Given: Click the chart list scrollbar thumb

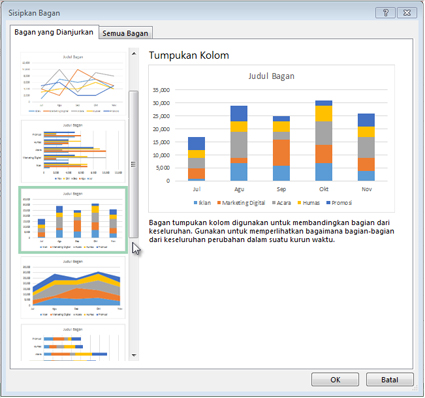Looking at the screenshot, I should click(134, 164).
